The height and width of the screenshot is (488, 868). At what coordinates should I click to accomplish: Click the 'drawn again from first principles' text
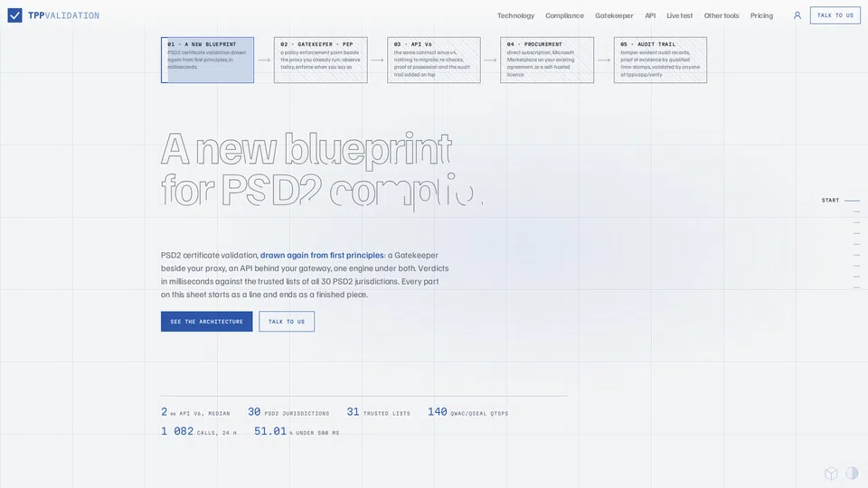click(x=322, y=255)
